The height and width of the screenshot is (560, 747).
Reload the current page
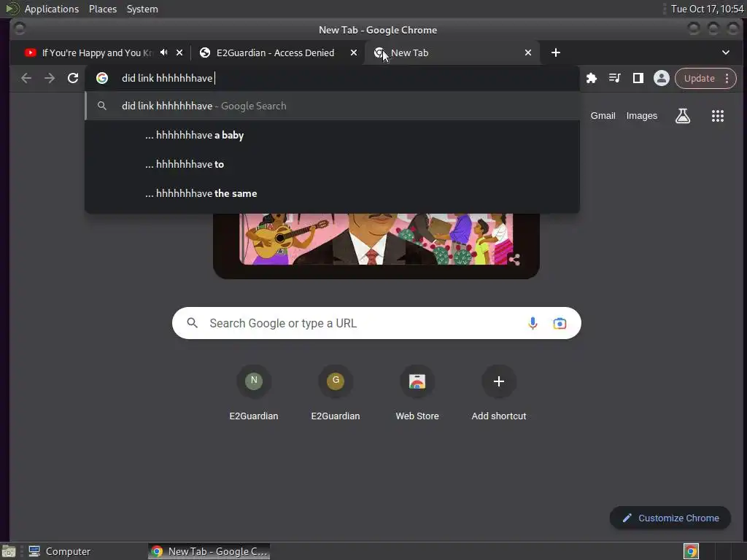73,78
